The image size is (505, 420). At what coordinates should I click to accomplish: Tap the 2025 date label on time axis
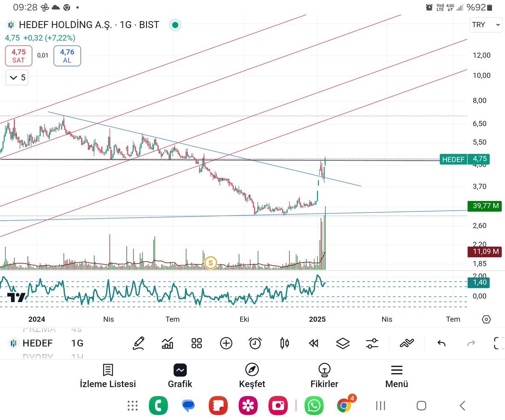317,319
